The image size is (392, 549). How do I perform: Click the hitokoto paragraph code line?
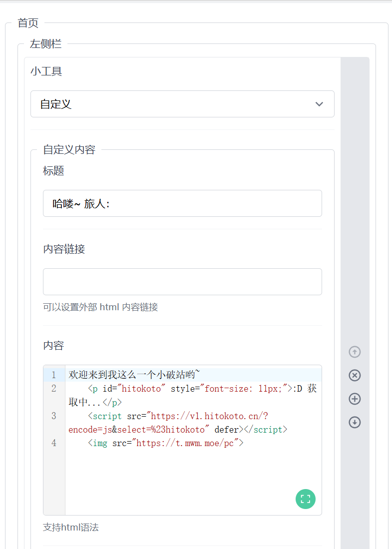[x=192, y=395]
